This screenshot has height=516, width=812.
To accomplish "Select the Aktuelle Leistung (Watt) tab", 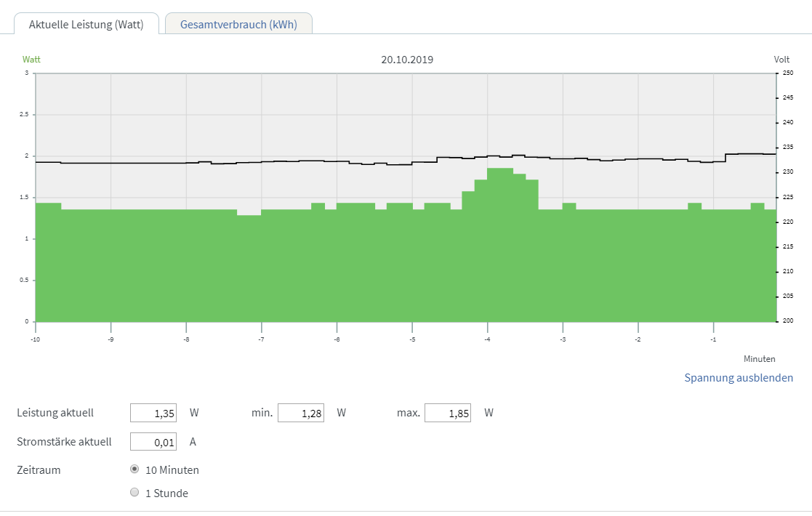I will (86, 24).
